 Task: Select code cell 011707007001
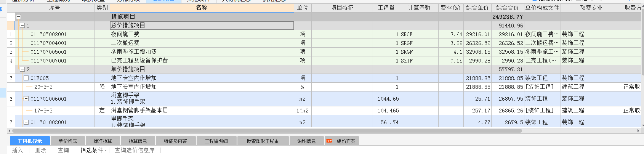[54, 61]
